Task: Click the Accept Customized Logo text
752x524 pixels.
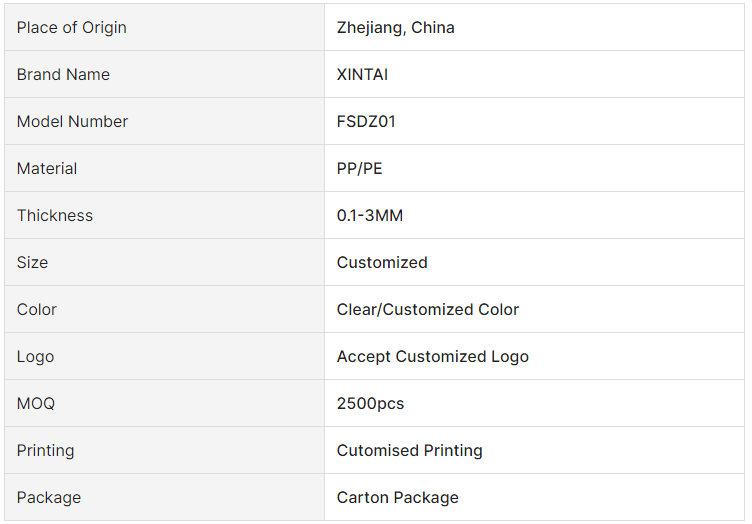Action: click(433, 357)
